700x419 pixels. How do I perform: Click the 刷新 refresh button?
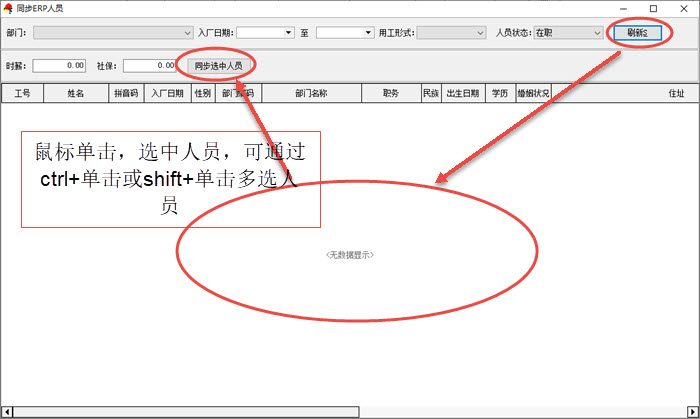(x=637, y=33)
